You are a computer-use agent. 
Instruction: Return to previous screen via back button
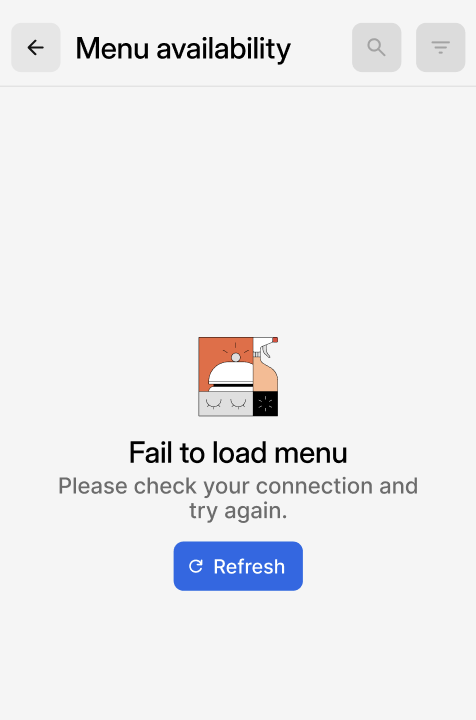(36, 47)
